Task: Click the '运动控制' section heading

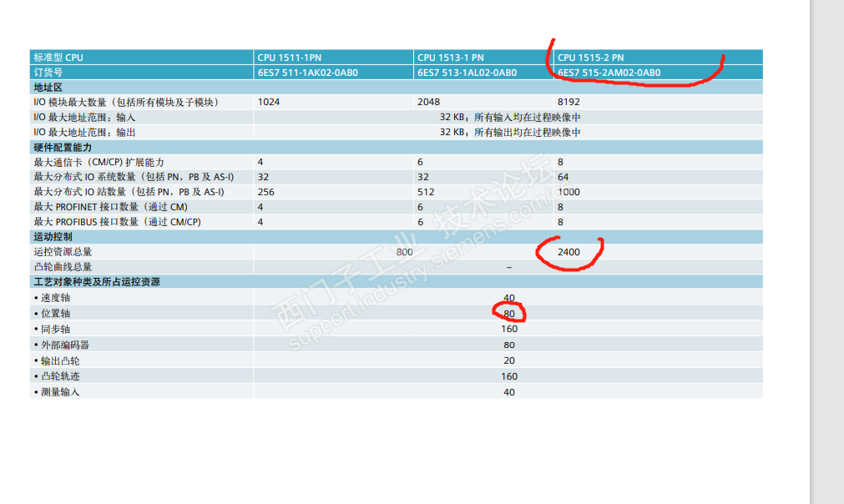Action: point(53,237)
